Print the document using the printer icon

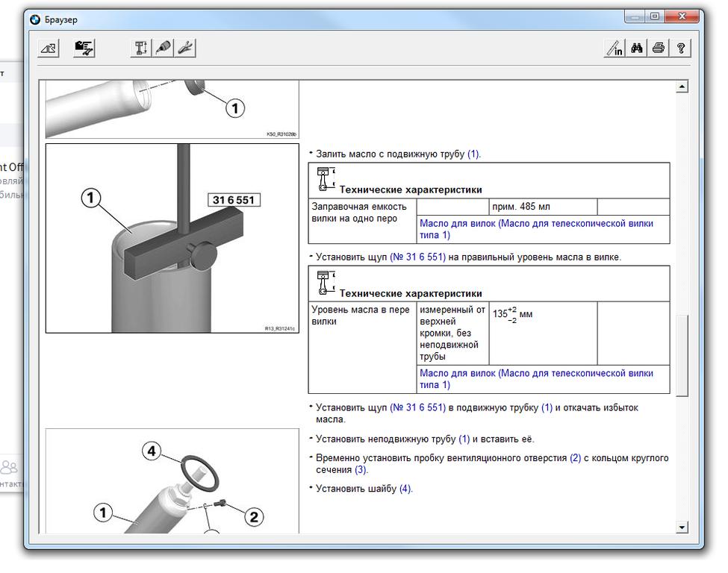tap(659, 48)
